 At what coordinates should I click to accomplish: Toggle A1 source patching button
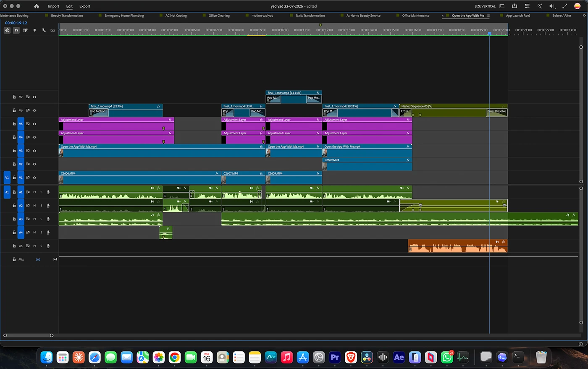tap(7, 192)
